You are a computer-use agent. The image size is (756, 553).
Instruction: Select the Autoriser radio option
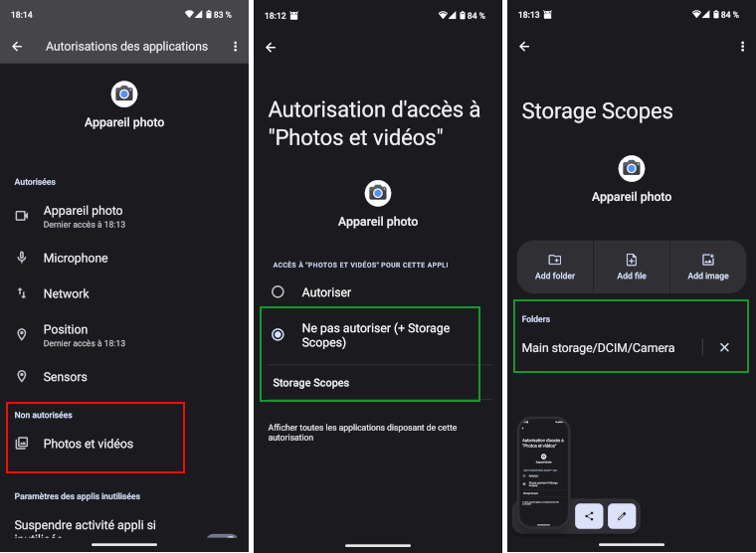(378, 292)
